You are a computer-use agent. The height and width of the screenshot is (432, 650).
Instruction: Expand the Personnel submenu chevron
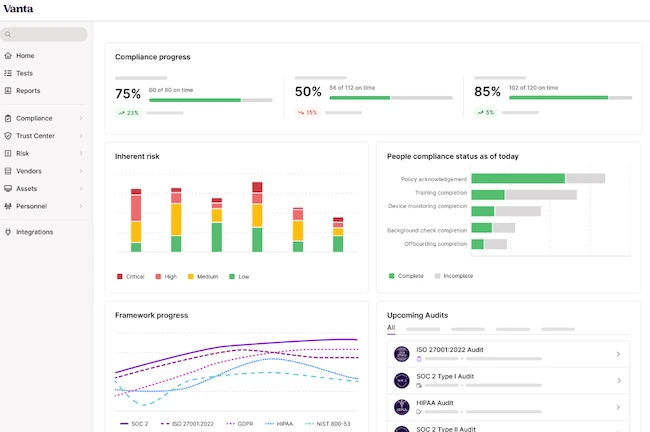point(81,206)
